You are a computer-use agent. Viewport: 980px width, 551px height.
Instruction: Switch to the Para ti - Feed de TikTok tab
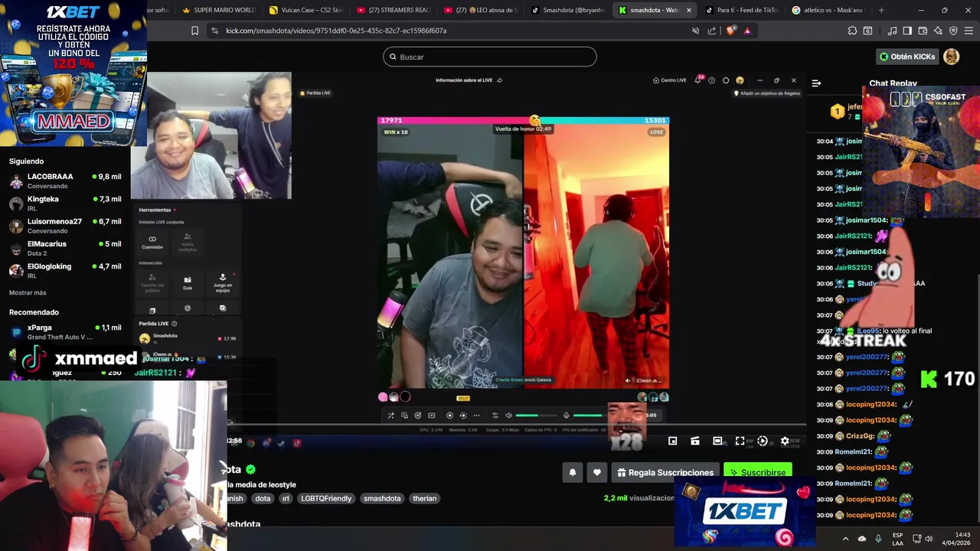743,10
